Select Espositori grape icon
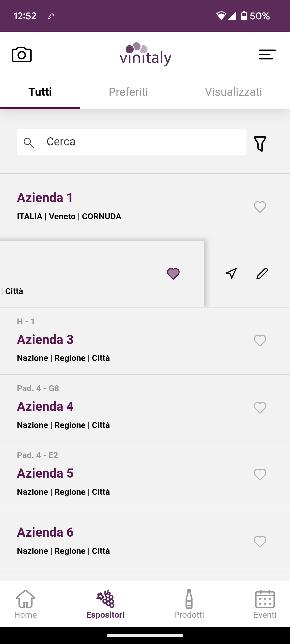 pyautogui.click(x=106, y=604)
